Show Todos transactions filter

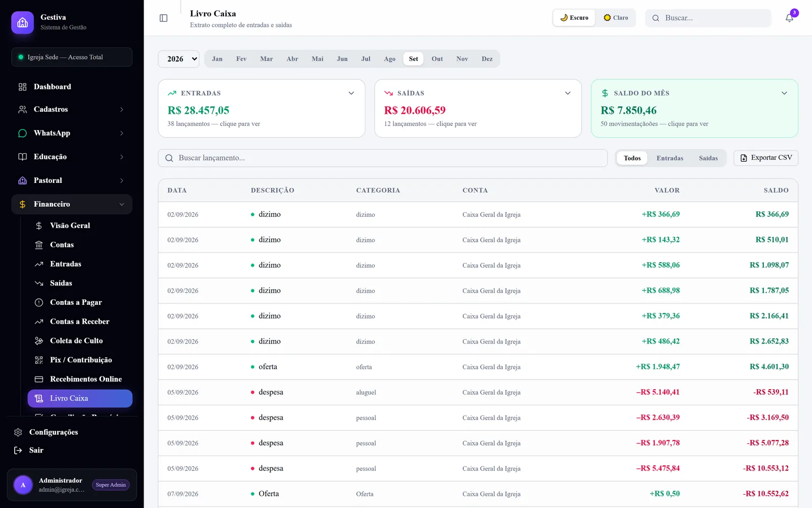[x=632, y=158]
